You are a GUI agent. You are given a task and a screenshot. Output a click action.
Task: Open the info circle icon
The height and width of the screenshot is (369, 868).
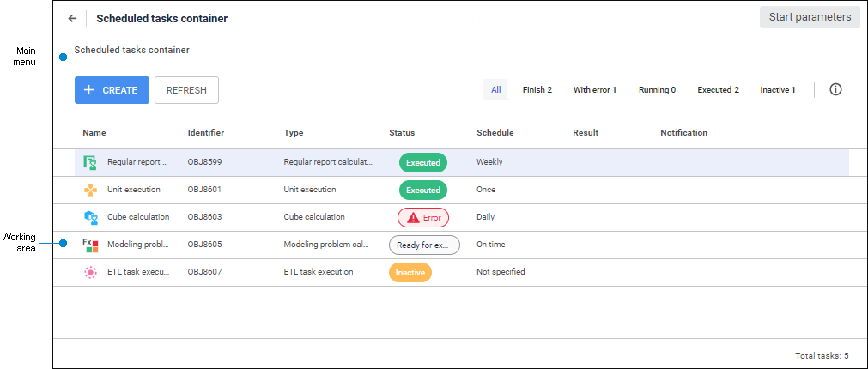(x=835, y=89)
